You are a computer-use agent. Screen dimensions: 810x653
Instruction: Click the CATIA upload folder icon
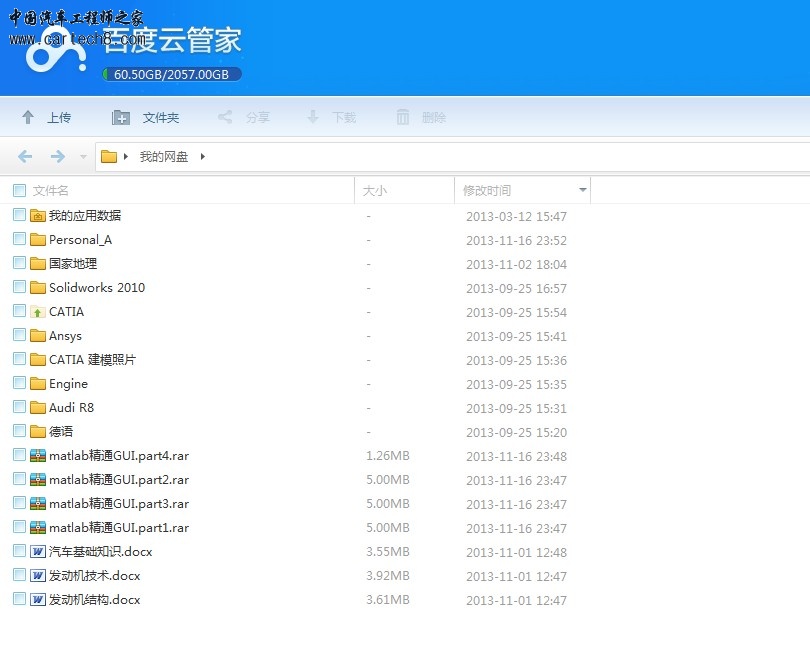(x=38, y=312)
